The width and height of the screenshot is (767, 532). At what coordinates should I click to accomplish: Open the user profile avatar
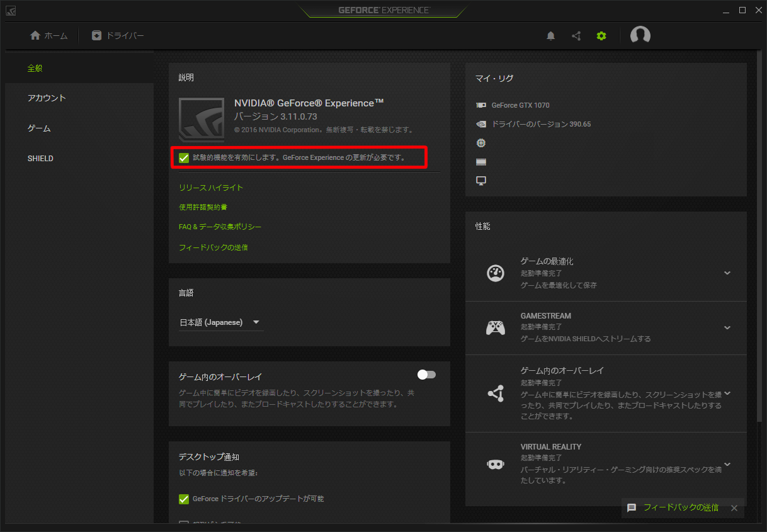[640, 36]
